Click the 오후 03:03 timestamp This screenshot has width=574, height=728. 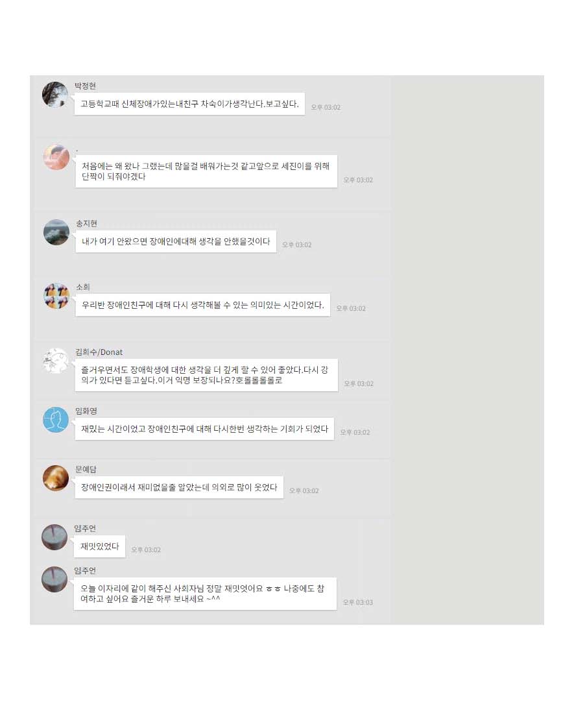click(358, 602)
